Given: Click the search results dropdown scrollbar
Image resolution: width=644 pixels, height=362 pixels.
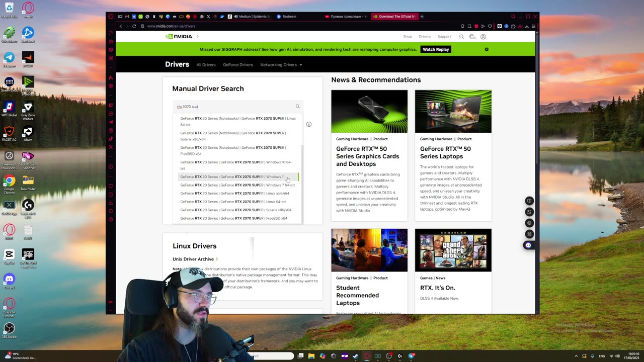Looking at the screenshot, I should point(302,184).
